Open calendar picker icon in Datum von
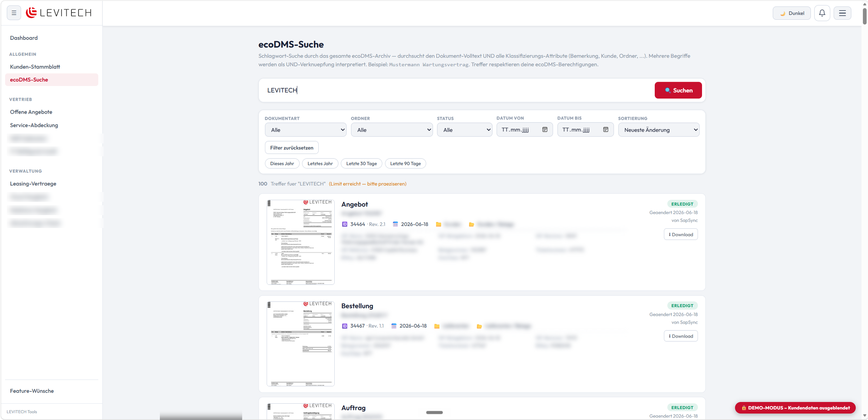This screenshot has height=420, width=868. coord(545,130)
